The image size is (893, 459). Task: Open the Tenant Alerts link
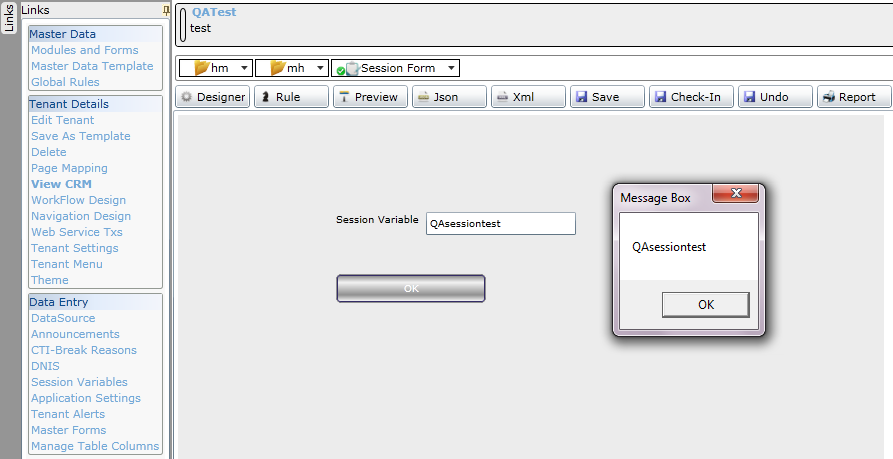click(x=68, y=414)
